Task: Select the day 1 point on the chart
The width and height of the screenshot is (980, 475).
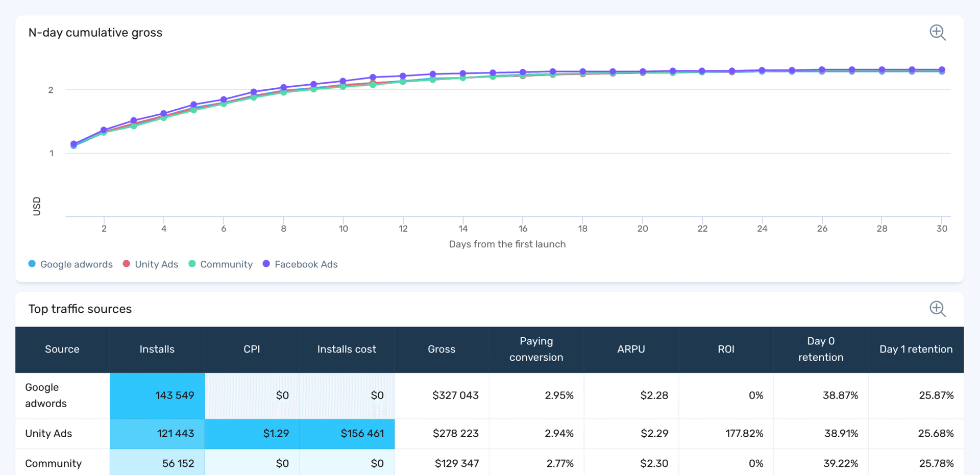Action: (x=73, y=144)
